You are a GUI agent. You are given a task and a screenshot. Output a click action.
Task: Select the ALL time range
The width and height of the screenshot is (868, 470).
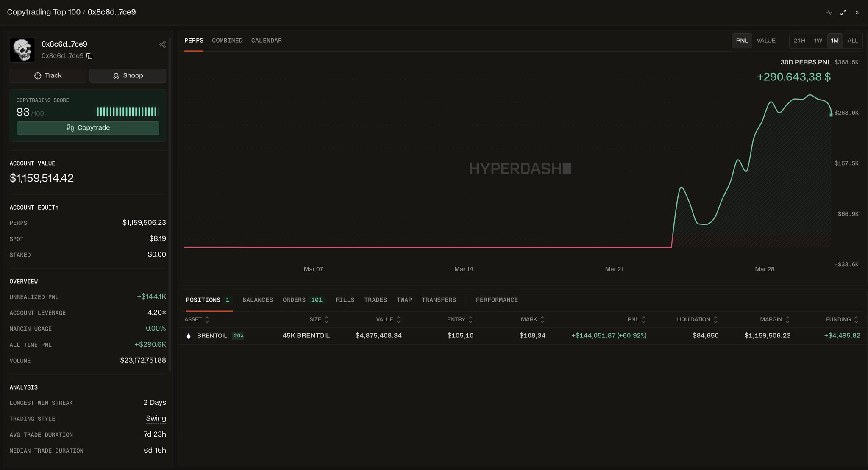(x=852, y=41)
